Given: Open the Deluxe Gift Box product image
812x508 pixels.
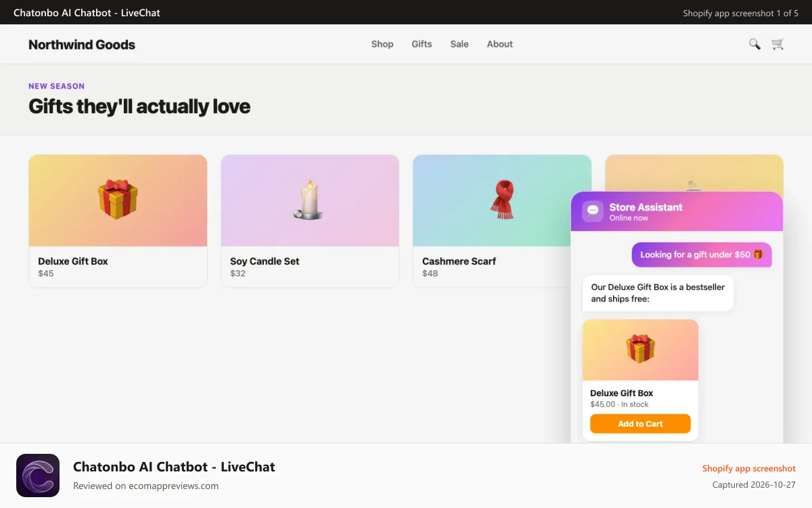Looking at the screenshot, I should point(118,200).
